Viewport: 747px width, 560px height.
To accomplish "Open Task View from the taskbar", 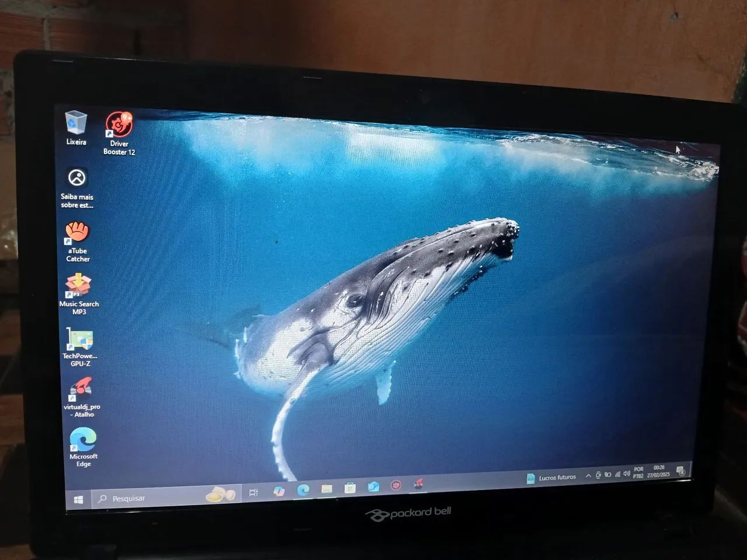I will [x=254, y=493].
